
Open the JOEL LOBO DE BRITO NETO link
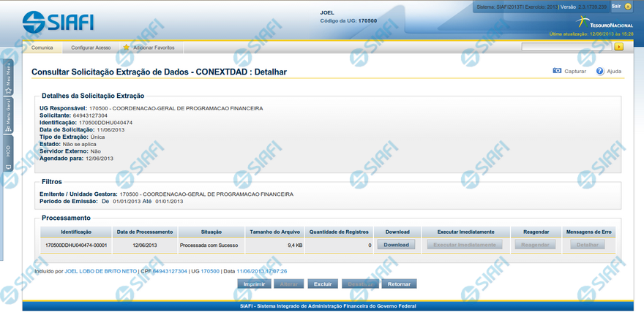101,271
